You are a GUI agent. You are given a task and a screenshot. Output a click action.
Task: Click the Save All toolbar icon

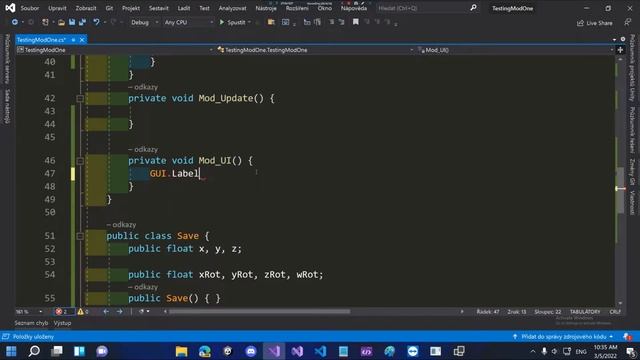tap(82, 22)
